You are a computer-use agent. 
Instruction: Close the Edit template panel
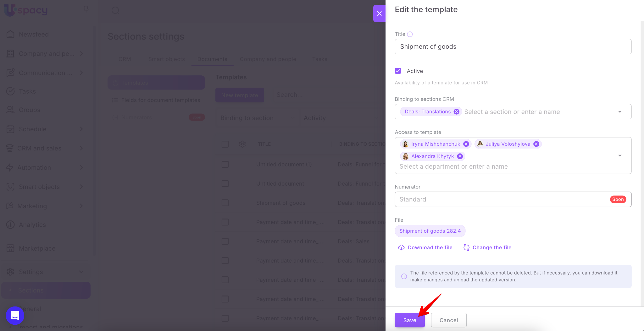pos(379,14)
